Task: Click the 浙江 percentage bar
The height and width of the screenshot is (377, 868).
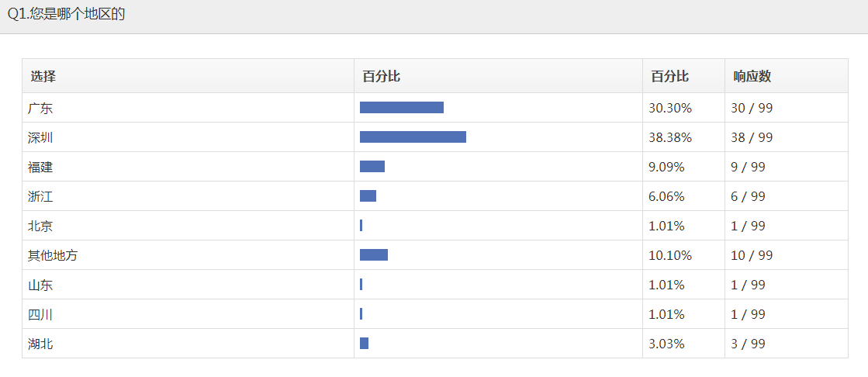Action: pyautogui.click(x=368, y=196)
